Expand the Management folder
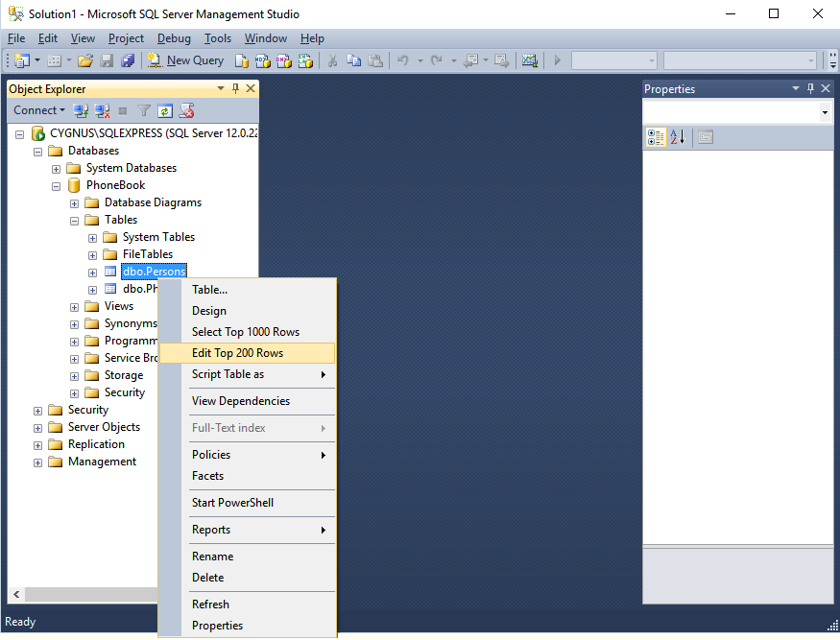 click(x=38, y=462)
